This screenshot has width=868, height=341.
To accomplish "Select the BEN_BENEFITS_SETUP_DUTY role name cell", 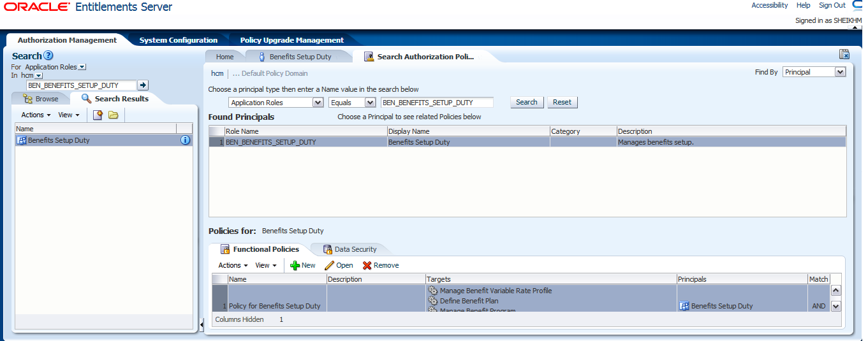I will tap(305, 142).
